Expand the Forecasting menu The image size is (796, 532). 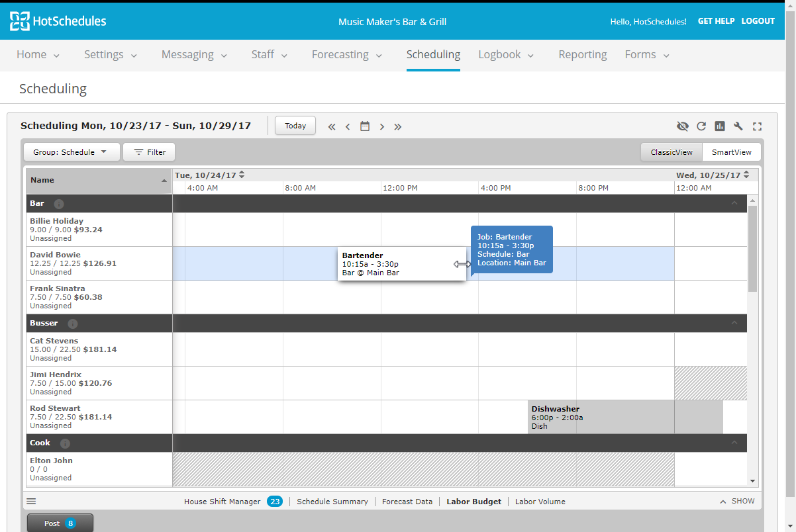point(347,55)
